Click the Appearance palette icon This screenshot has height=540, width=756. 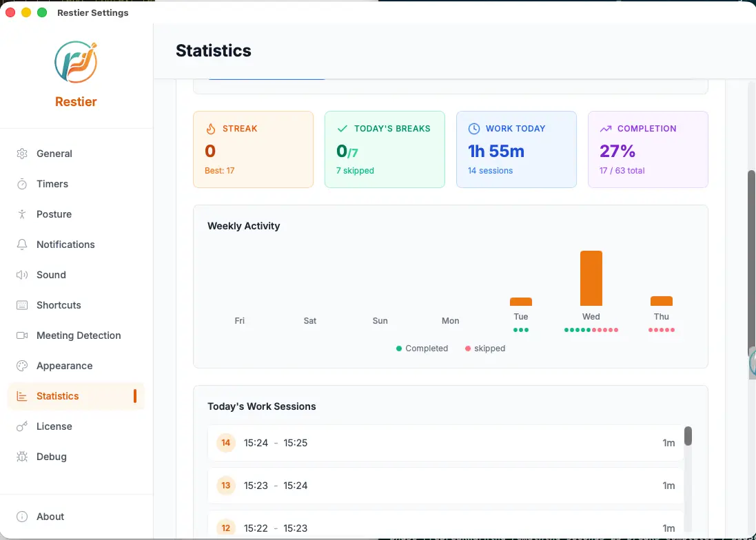pos(22,366)
